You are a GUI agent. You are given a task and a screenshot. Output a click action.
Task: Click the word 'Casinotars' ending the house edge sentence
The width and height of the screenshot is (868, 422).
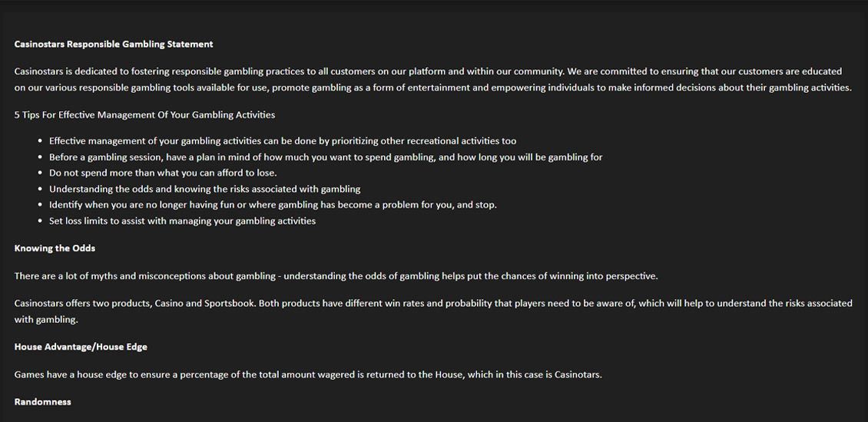pyautogui.click(x=576, y=374)
